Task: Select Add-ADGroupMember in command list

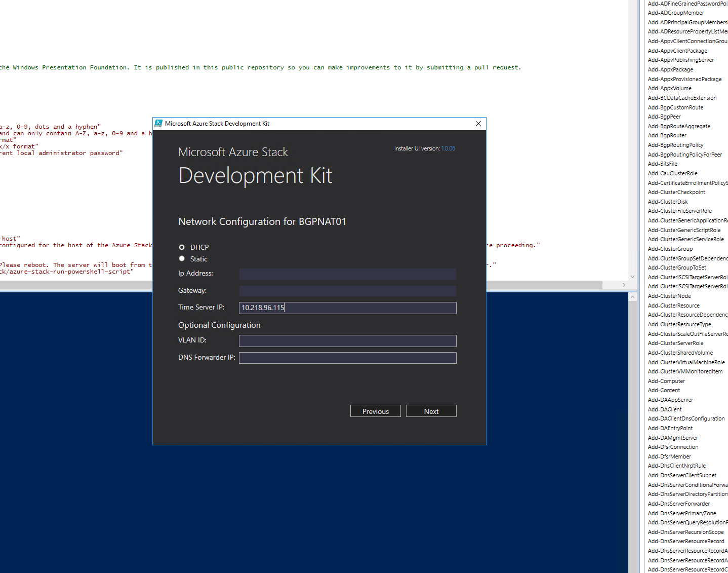Action: click(676, 13)
